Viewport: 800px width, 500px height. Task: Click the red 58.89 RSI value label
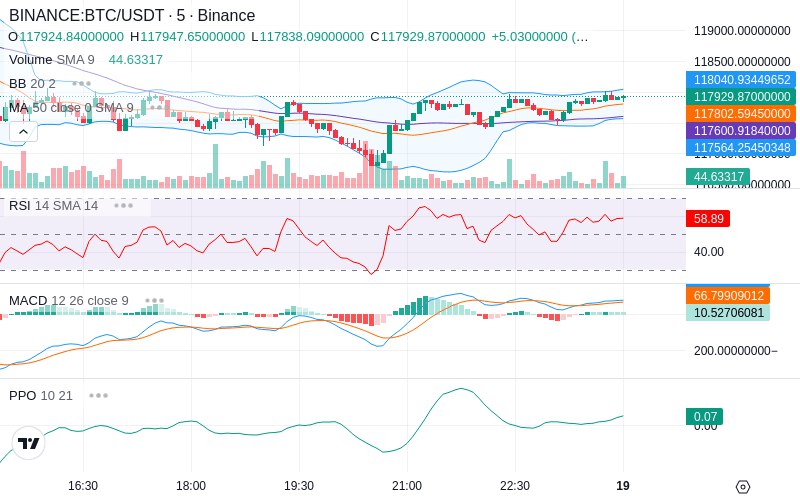(708, 218)
